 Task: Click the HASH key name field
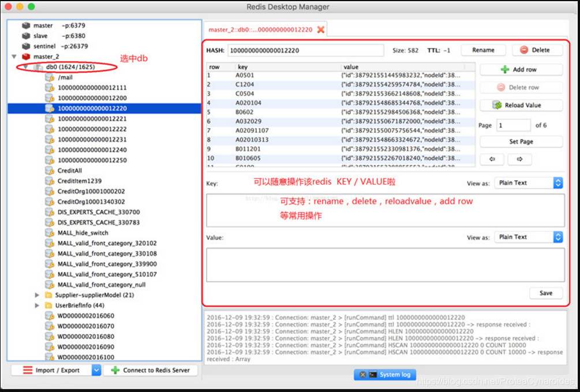pos(305,50)
